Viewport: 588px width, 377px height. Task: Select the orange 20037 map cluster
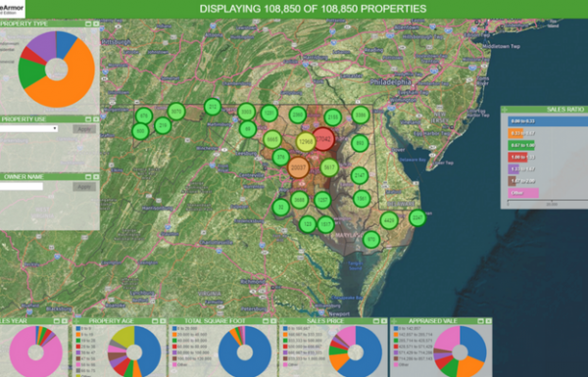(299, 167)
